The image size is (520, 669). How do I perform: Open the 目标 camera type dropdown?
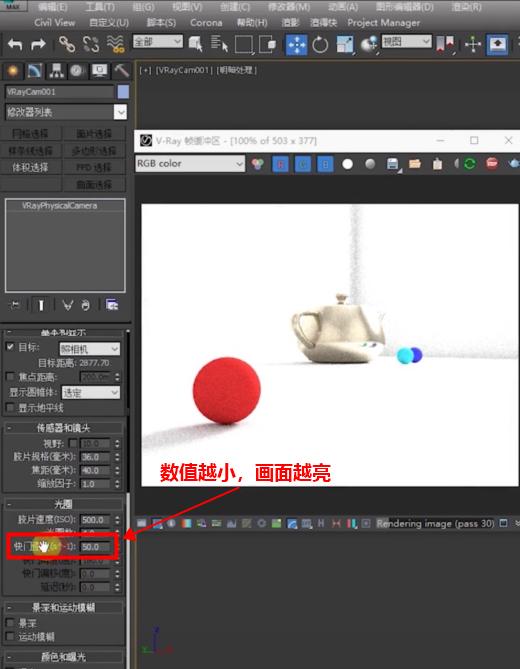click(x=90, y=349)
